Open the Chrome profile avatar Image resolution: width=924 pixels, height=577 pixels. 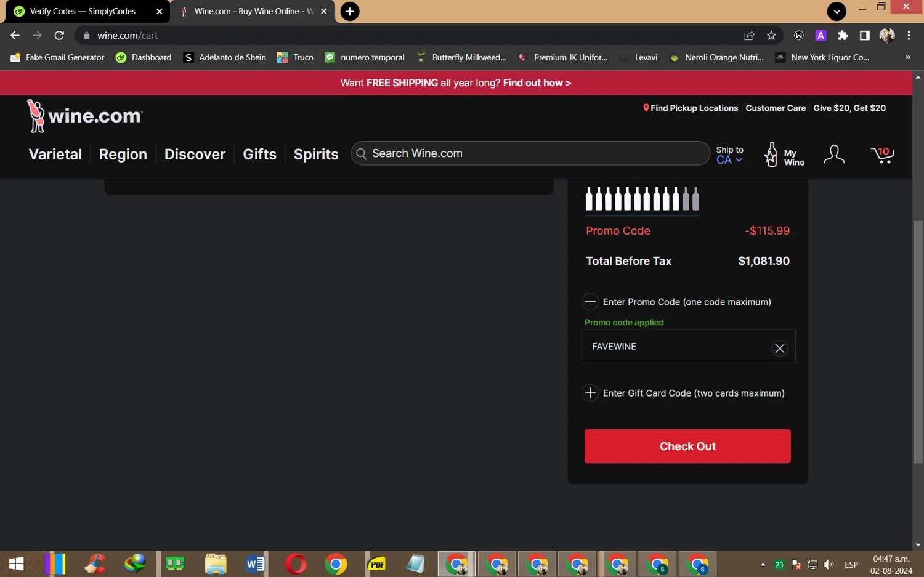click(x=887, y=36)
